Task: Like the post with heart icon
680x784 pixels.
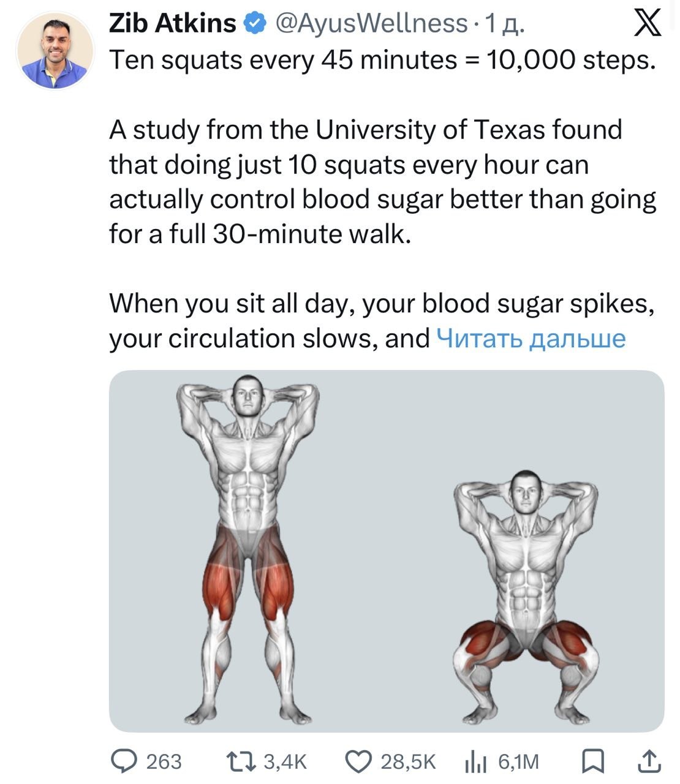Action: pos(358,761)
